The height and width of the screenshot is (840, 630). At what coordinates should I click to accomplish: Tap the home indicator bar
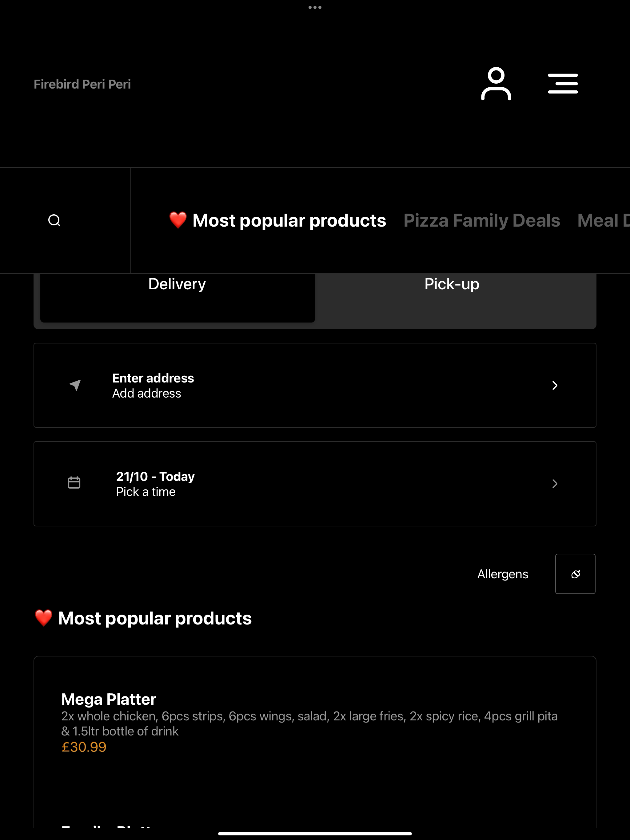tap(315, 834)
